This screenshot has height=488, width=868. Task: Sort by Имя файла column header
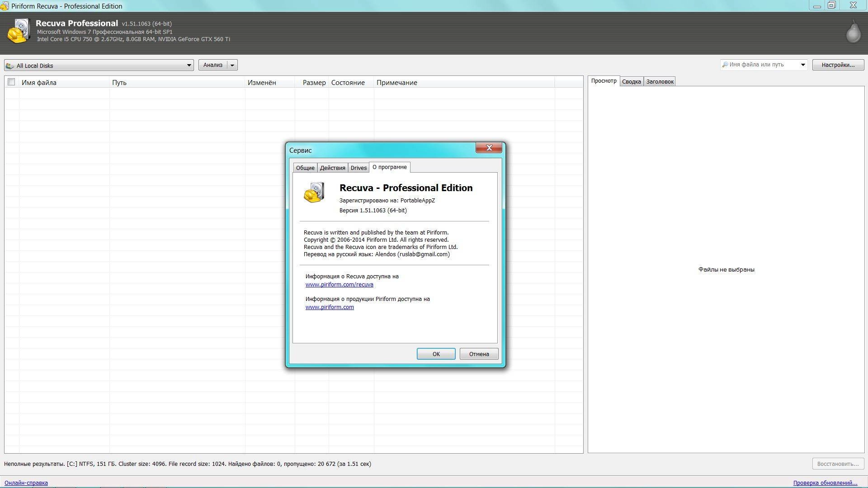click(64, 82)
